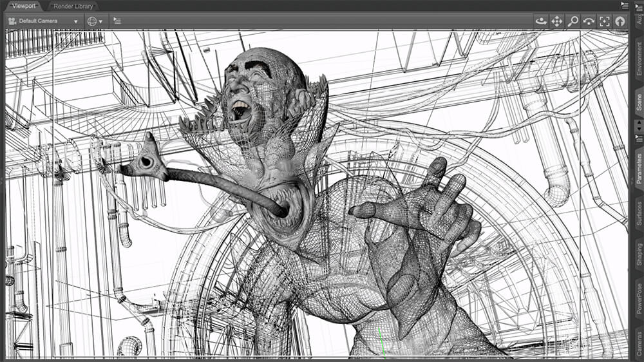Screen dimensions: 644x362
Task: Open the Parameters side pane tab
Action: click(x=639, y=169)
